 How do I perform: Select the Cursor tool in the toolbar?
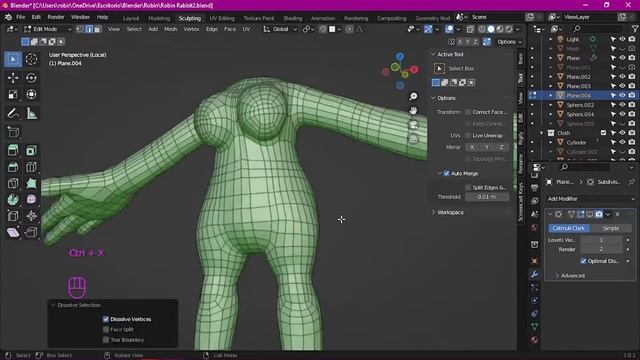pyautogui.click(x=31, y=59)
